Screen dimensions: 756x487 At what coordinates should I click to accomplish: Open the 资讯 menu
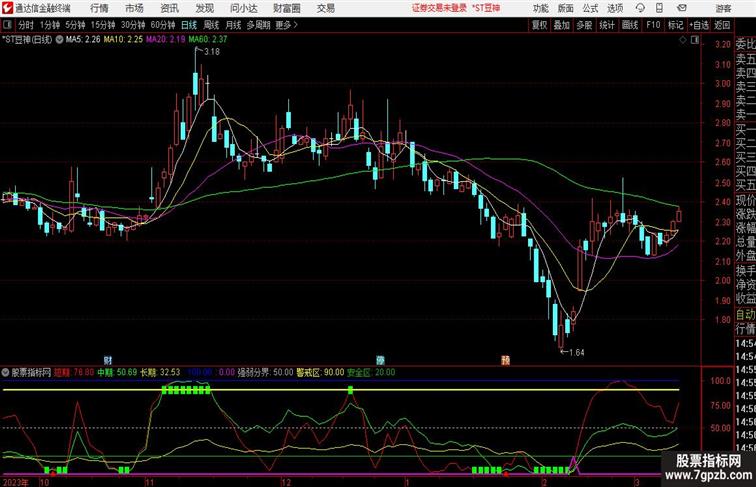(x=169, y=8)
